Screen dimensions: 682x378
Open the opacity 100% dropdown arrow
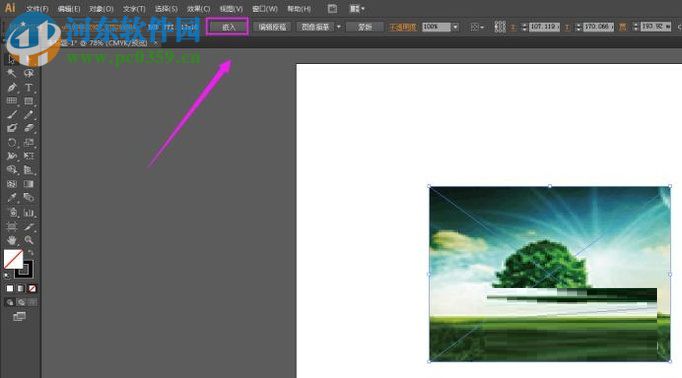[455, 27]
